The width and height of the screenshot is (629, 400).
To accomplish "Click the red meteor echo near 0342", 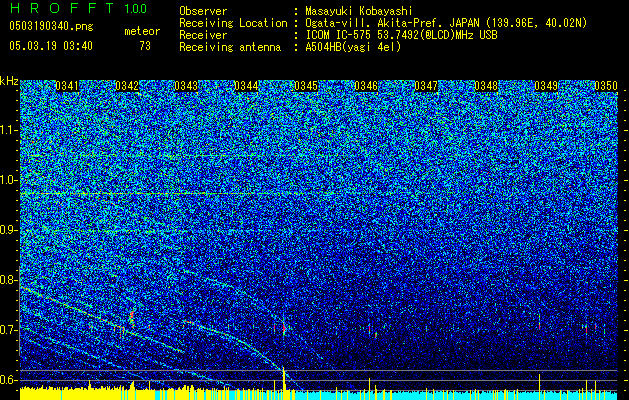I will [131, 317].
